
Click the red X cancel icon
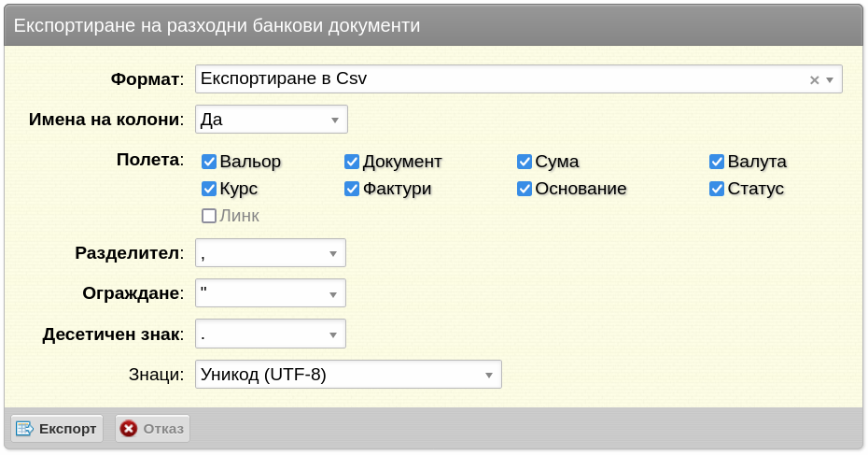tap(129, 429)
